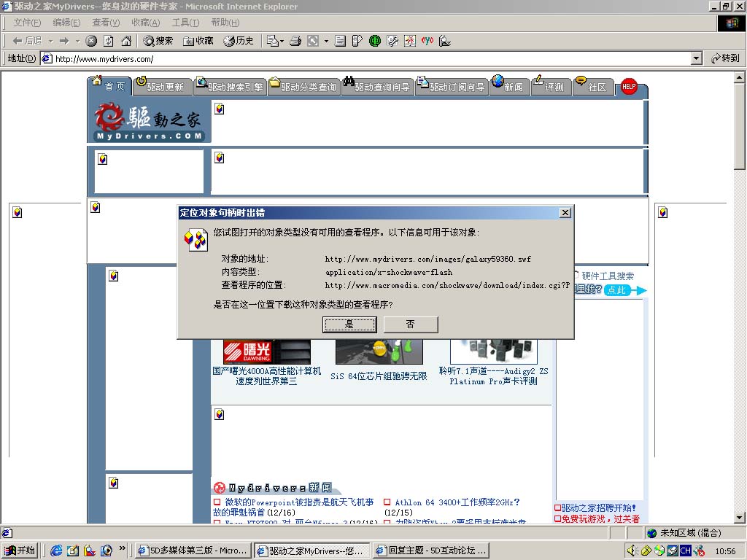Click the Edit page document icon

click(340, 41)
